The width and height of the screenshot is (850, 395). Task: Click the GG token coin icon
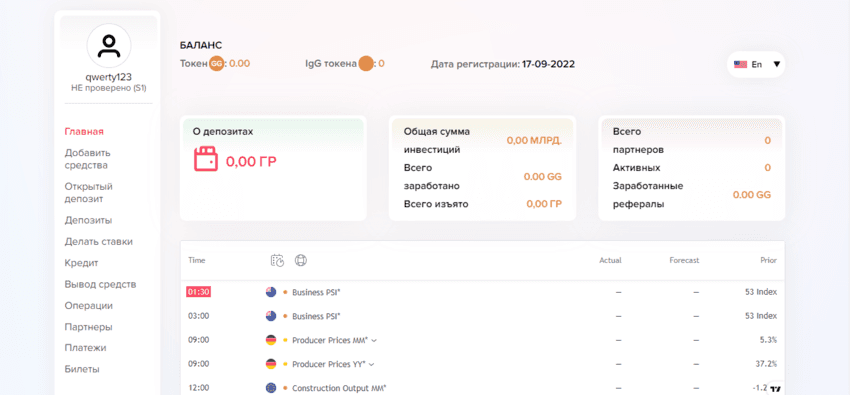[217, 63]
